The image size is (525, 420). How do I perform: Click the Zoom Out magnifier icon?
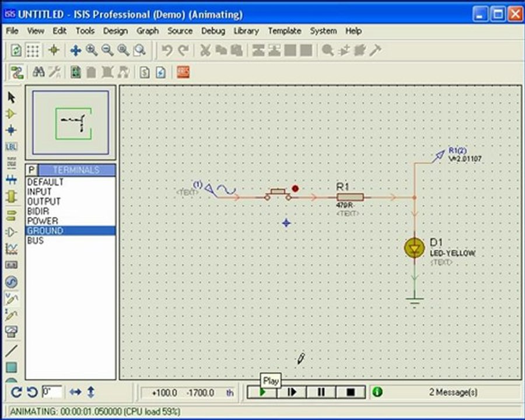point(107,50)
